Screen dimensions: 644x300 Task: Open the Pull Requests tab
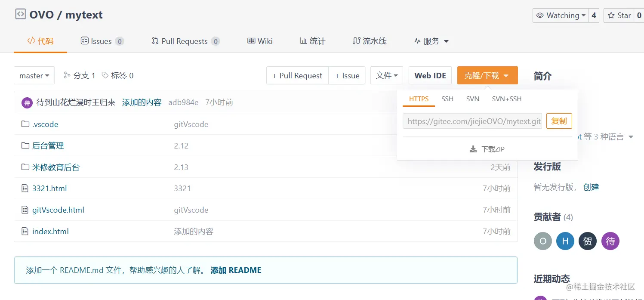(x=186, y=41)
